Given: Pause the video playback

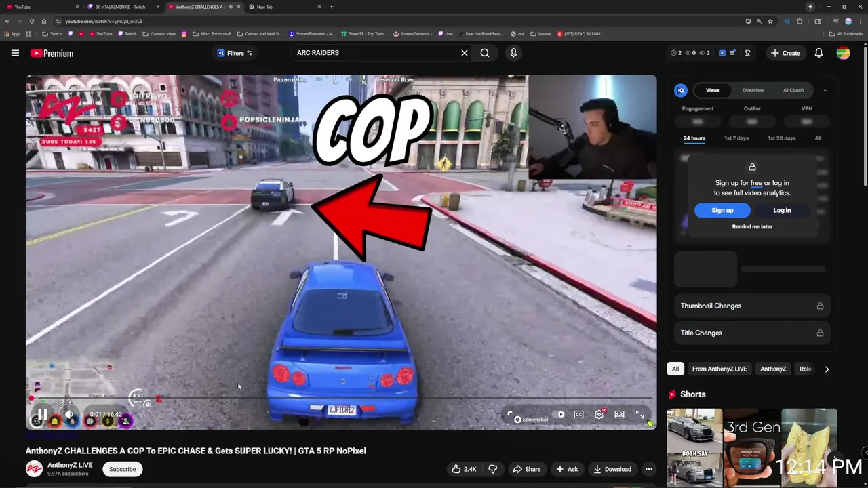Looking at the screenshot, I should pyautogui.click(x=42, y=414).
